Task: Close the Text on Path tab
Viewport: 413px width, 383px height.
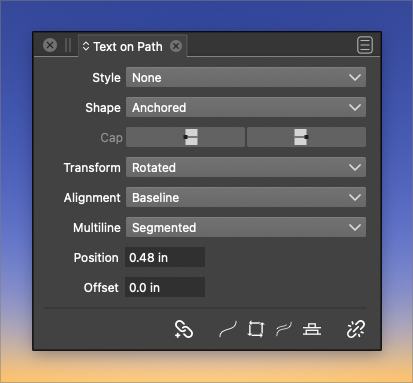Action: pos(176,46)
